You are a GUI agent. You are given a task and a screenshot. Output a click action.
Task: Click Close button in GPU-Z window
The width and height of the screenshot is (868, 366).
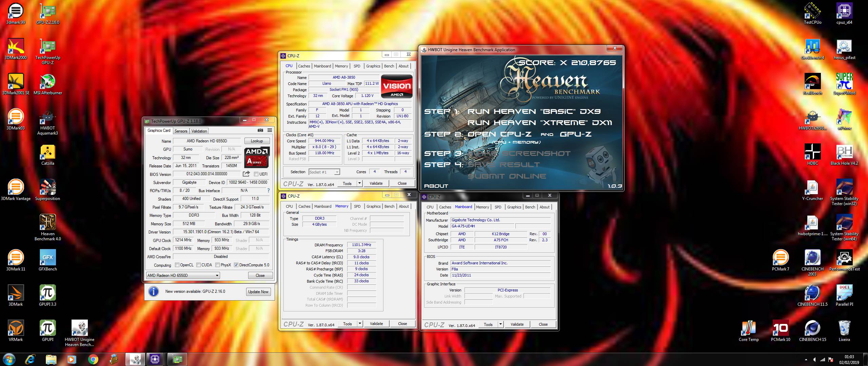coord(260,276)
